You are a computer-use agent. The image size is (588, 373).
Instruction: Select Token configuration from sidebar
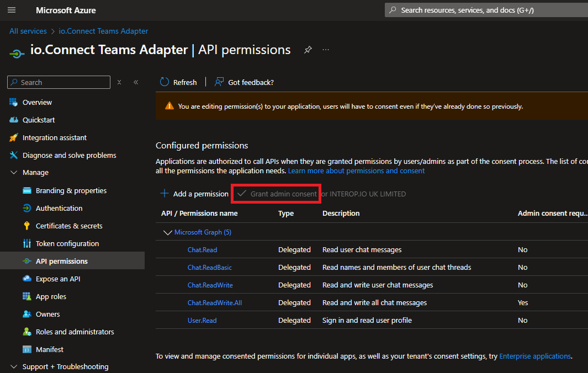point(67,243)
